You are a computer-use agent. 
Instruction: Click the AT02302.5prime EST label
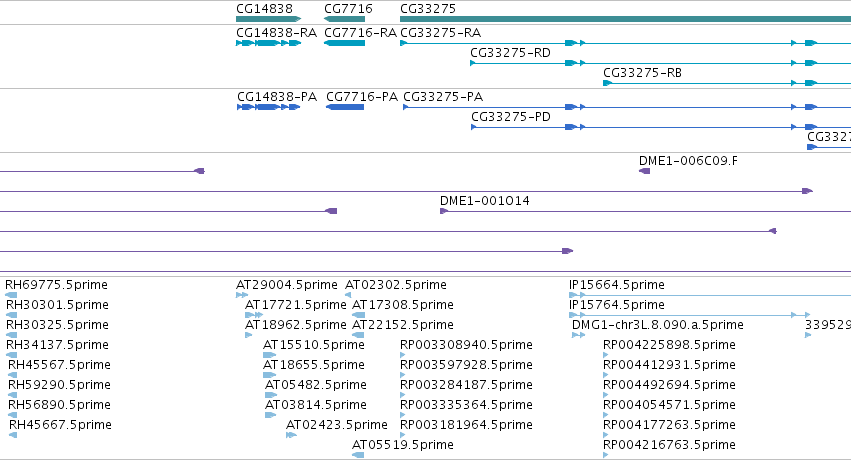pyautogui.click(x=396, y=285)
